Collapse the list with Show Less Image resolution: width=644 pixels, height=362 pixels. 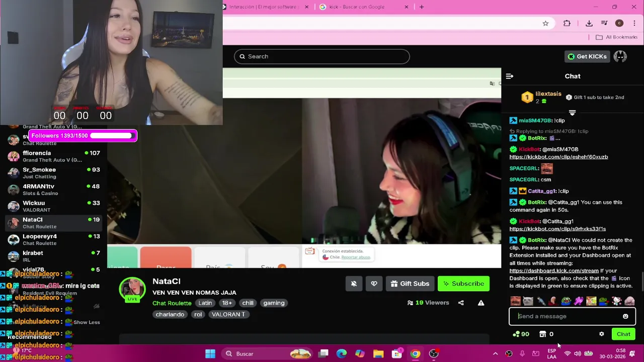87,322
